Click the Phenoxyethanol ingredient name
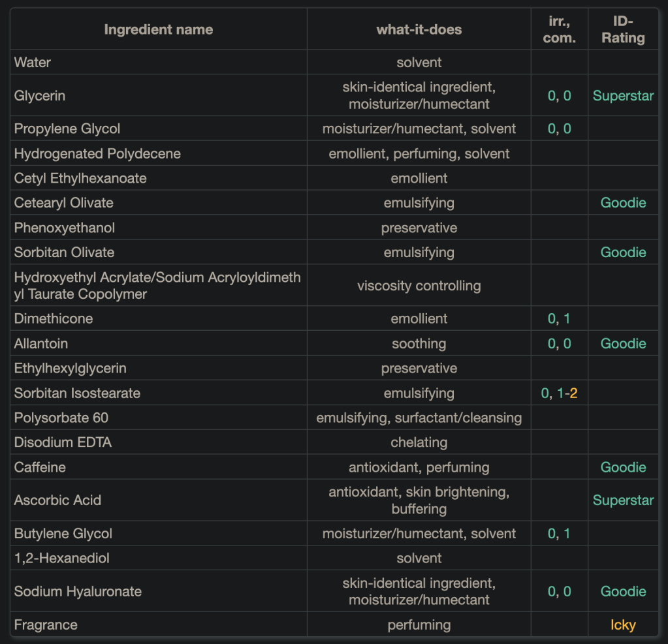 click(65, 228)
